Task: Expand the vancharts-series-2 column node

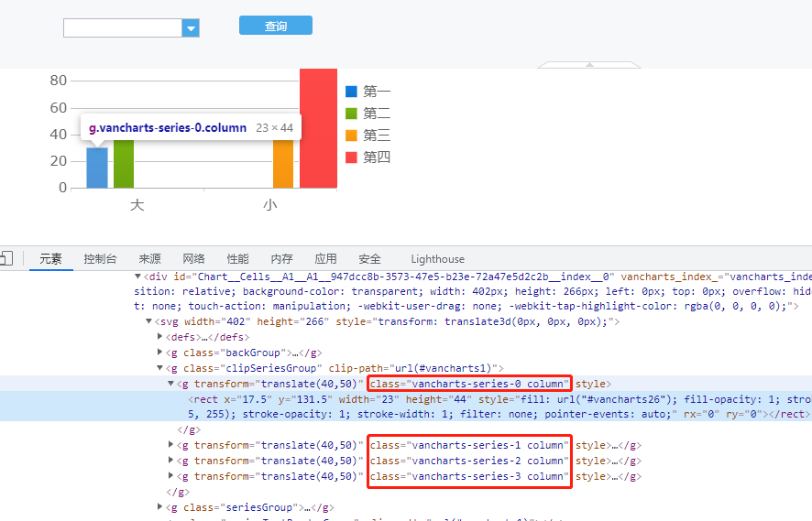Action: click(x=170, y=460)
